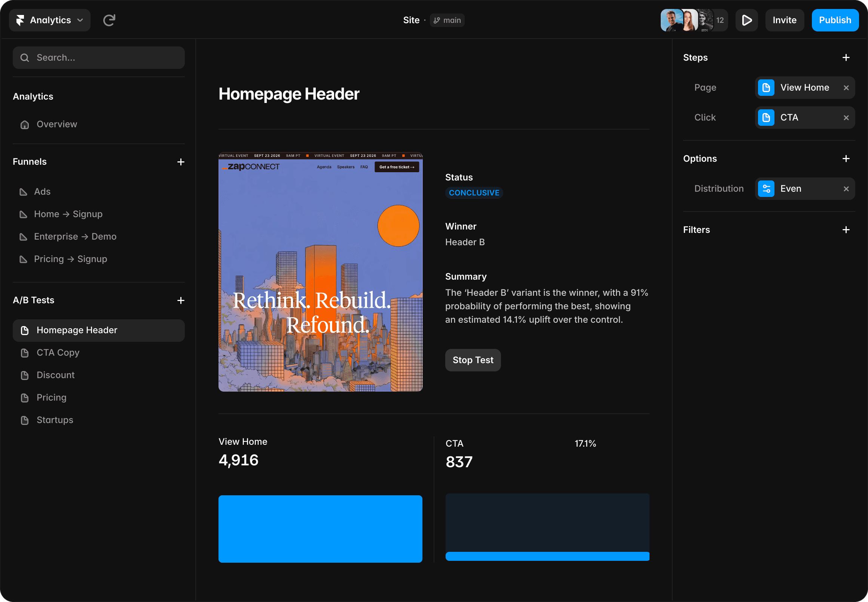Select the Pricing A/B test
Image resolution: width=868 pixels, height=602 pixels.
point(99,398)
